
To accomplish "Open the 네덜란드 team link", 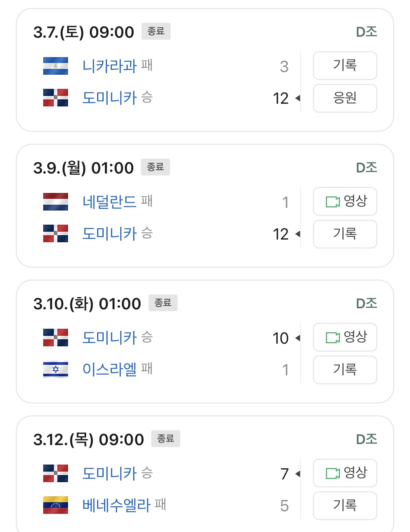I will [x=109, y=202].
